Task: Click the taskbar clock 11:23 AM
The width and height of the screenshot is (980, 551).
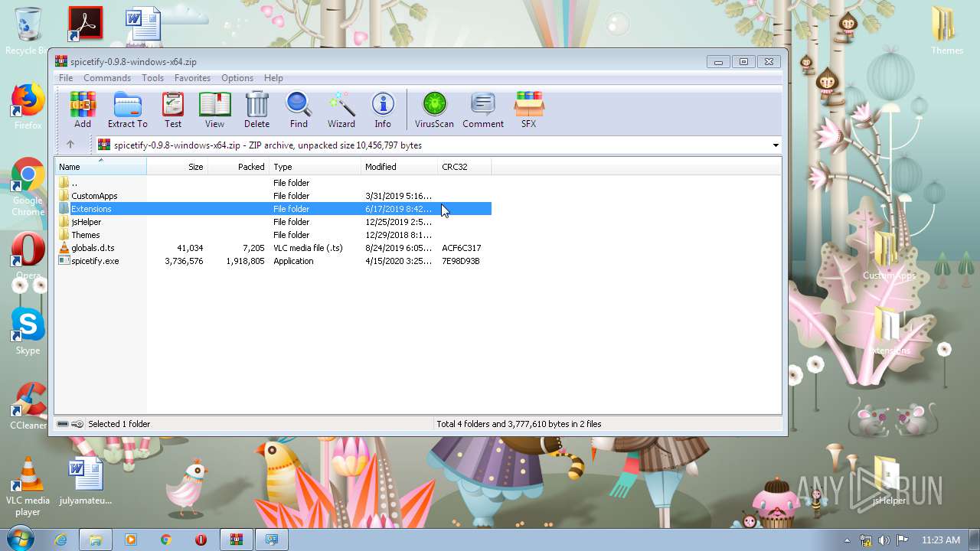Action: point(941,540)
